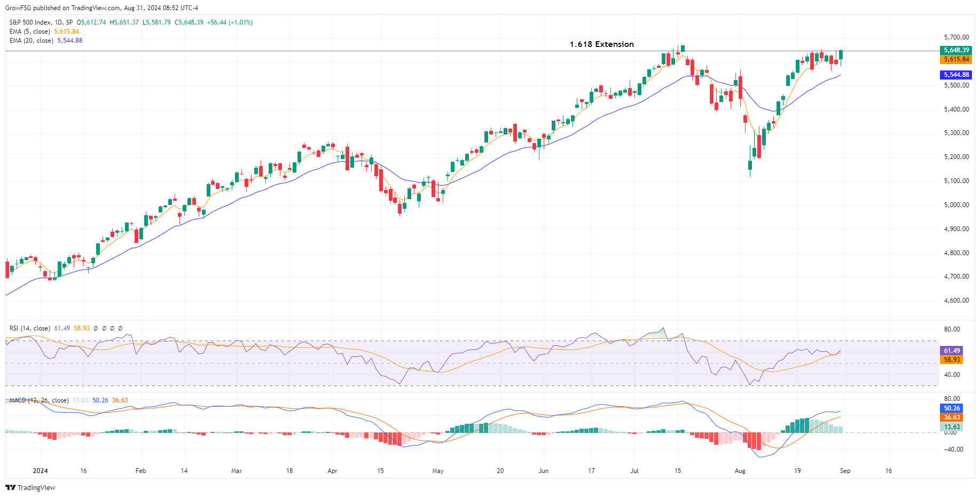Click the MACD (12, 26, close) indicator label
Viewport: 980px width, 497px height.
click(x=38, y=400)
